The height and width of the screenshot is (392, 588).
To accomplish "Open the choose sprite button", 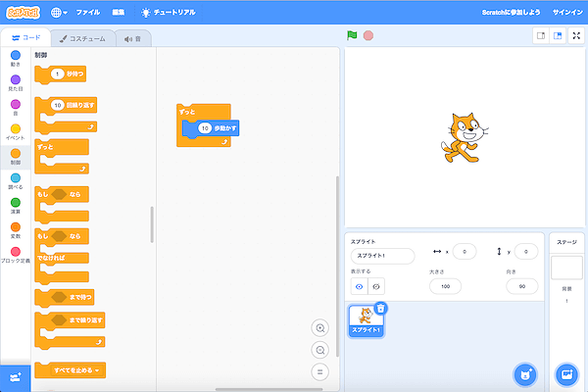I will pos(525,374).
